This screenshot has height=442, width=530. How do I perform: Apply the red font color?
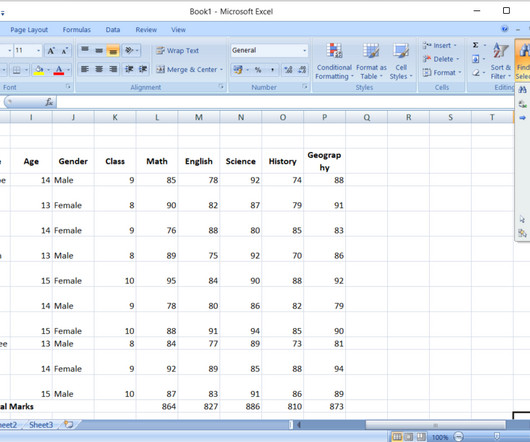59,70
